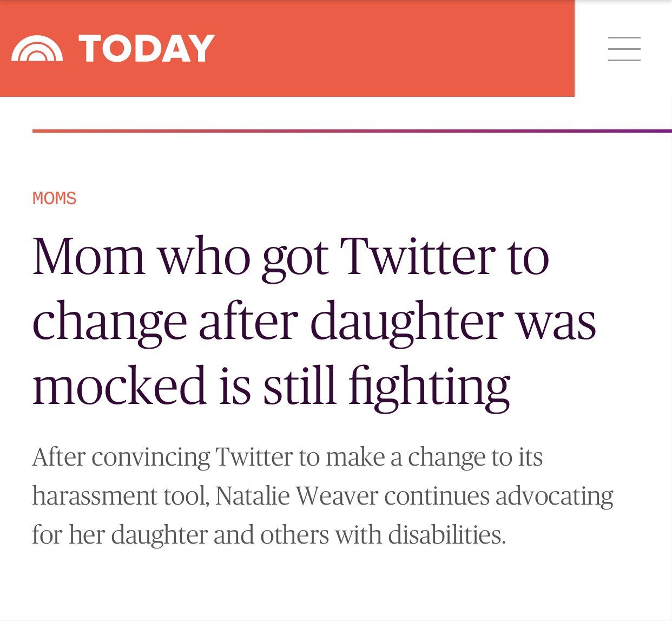Viewport: 672px width, 621px height.
Task: Click the word "mocked" in the headline
Action: pyautogui.click(x=120, y=386)
